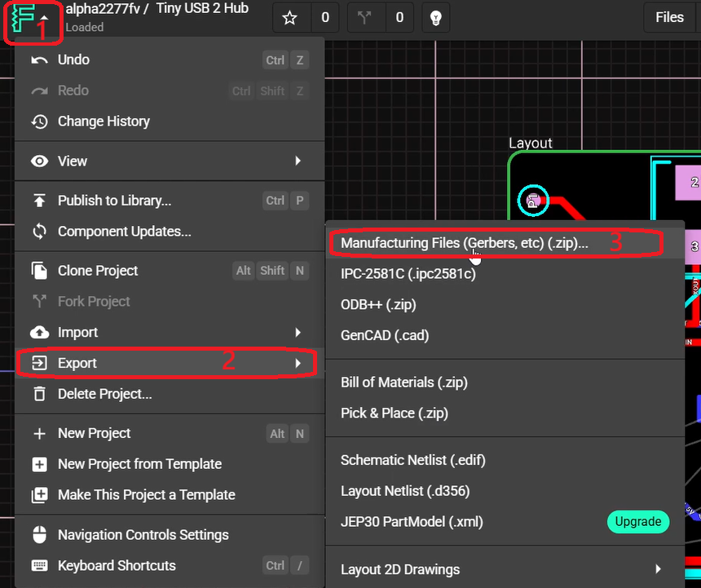This screenshot has width=701, height=588.
Task: Click the New Project plus icon
Action: click(x=39, y=433)
